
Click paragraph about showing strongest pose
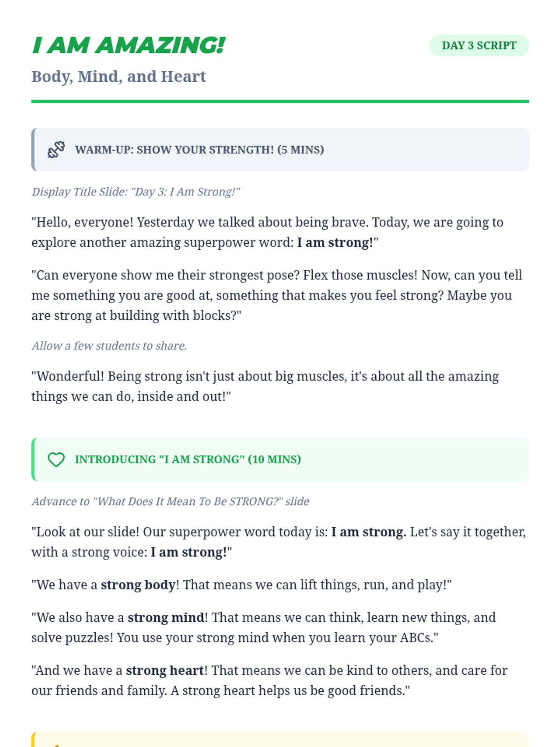pos(276,295)
